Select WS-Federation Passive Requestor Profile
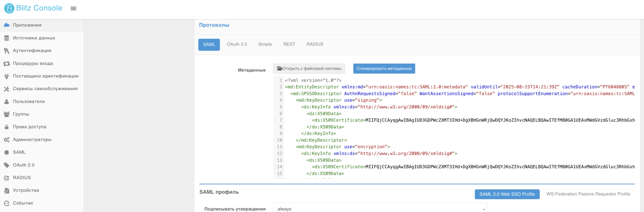The height and width of the screenshot is (212, 644). click(588, 194)
